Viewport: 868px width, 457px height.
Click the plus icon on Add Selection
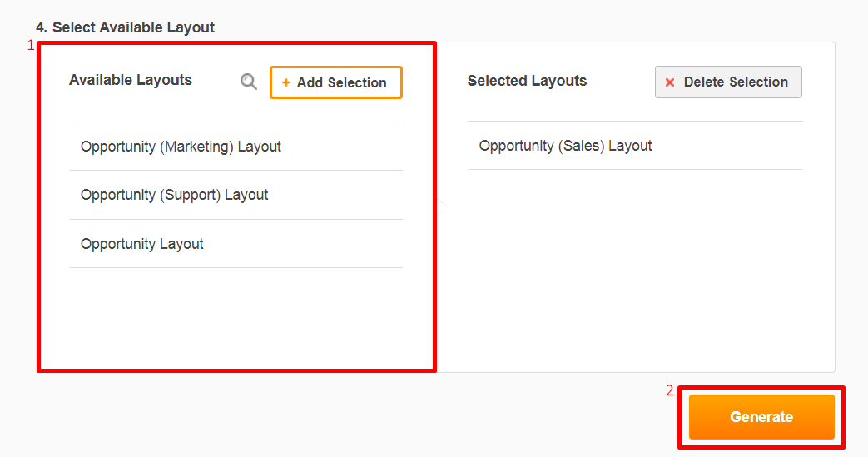286,82
